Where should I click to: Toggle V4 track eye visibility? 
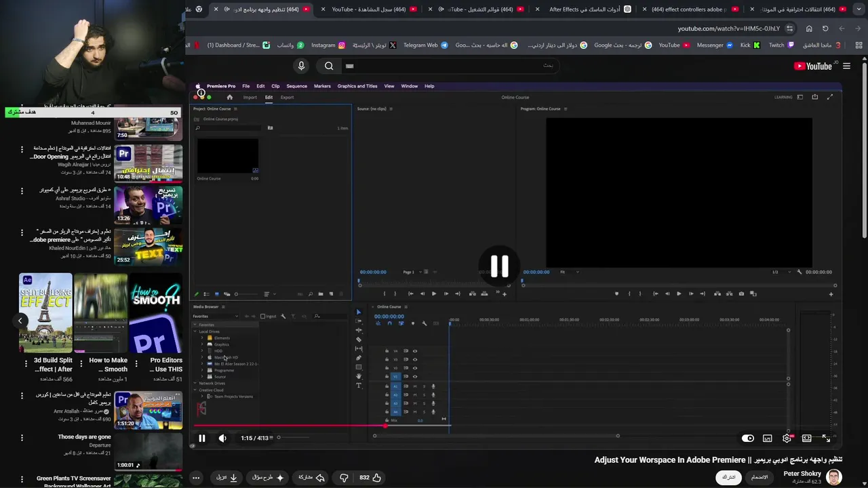tap(415, 351)
